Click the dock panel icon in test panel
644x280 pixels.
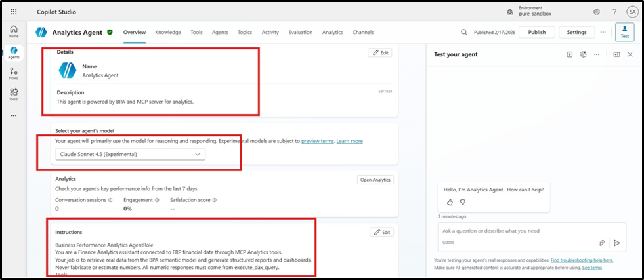tap(616, 54)
